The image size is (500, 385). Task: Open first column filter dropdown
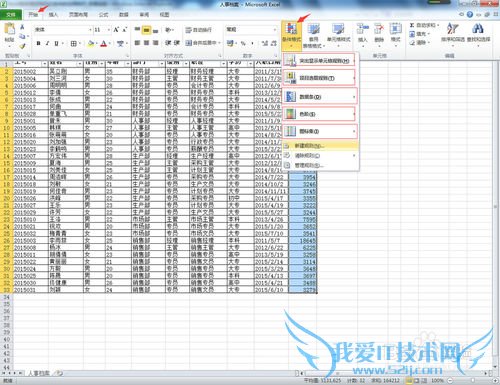[44, 63]
